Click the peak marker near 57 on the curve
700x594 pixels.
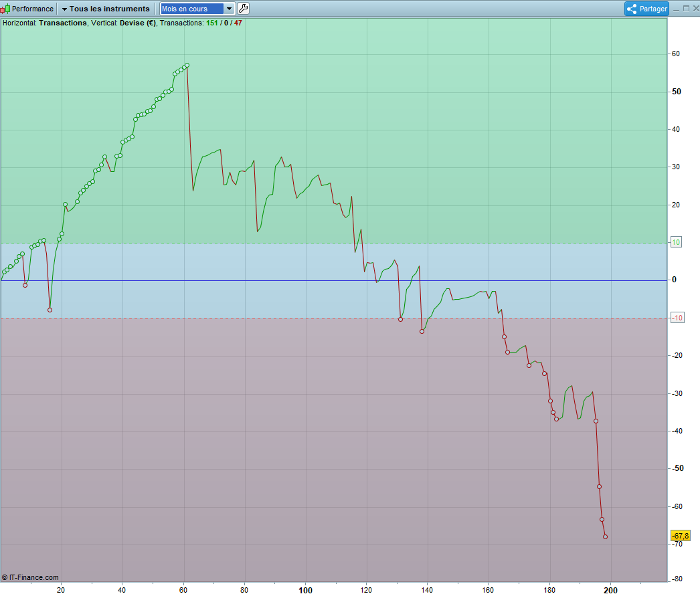pos(187,65)
